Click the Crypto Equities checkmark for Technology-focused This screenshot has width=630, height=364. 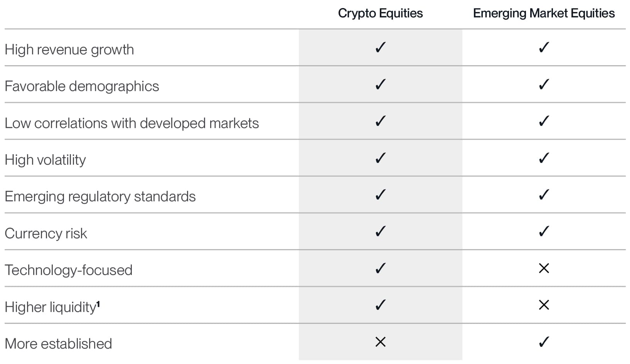click(x=380, y=268)
